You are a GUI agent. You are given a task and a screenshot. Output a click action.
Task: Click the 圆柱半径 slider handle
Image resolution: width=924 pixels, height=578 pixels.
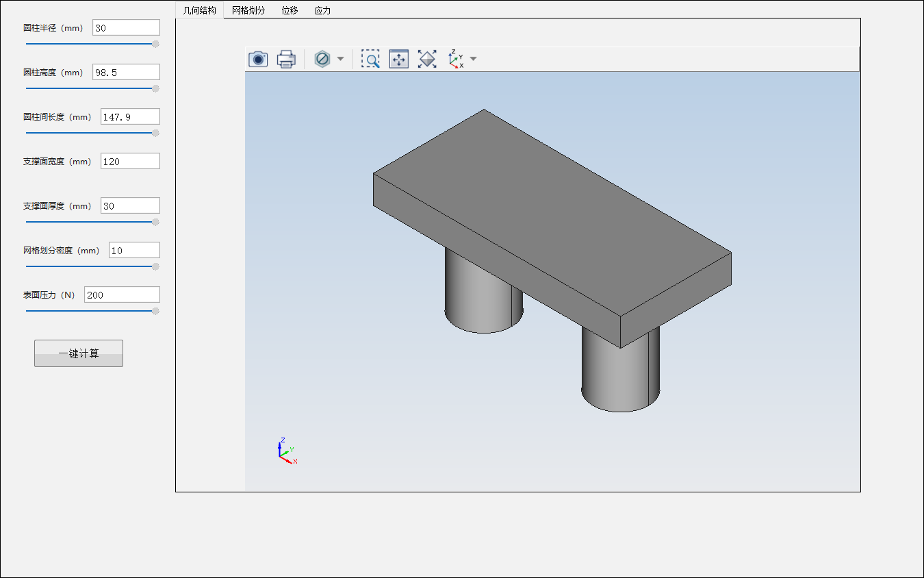155,44
